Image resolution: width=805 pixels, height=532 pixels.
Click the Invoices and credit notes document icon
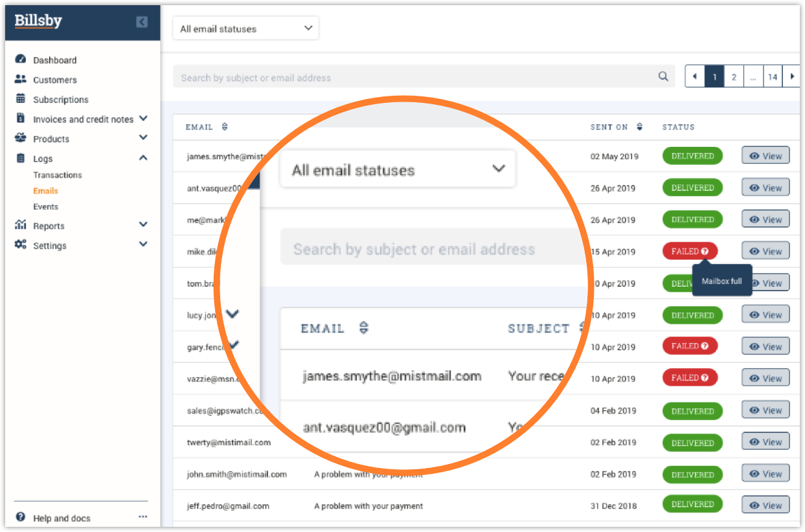pos(21,119)
